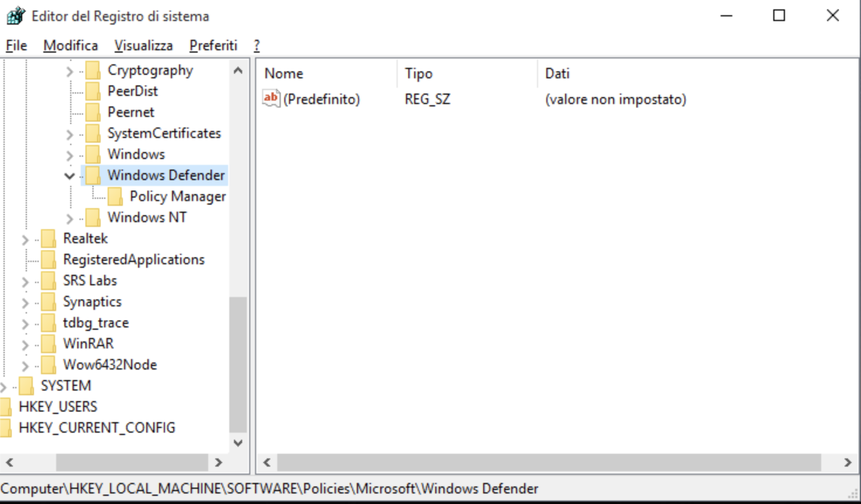Image resolution: width=861 pixels, height=504 pixels.
Task: Click the Synaptics folder icon
Action: point(49,302)
